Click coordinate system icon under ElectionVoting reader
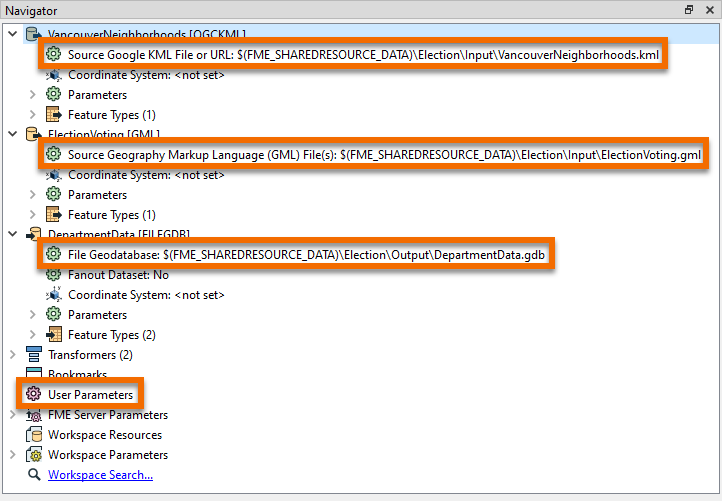 tap(53, 175)
